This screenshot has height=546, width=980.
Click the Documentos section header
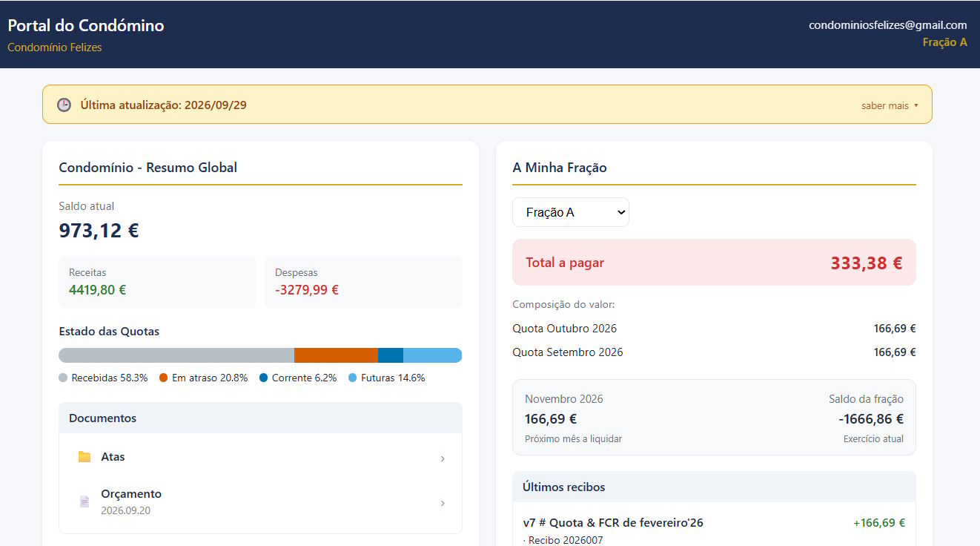[261, 418]
